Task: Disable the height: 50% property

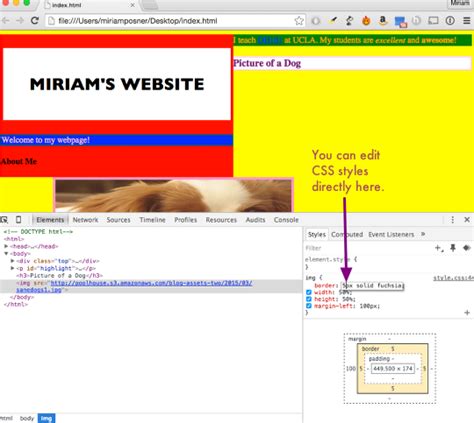Action: [309, 299]
